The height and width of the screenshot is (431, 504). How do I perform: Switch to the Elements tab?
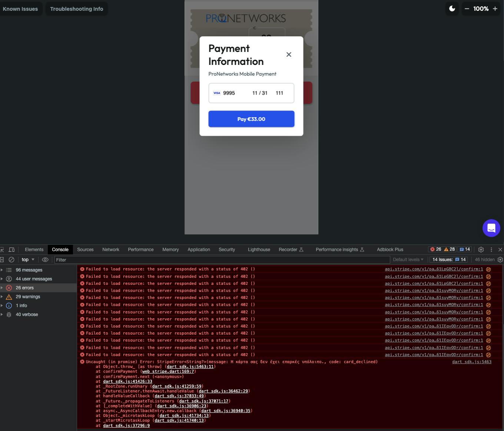[34, 250]
